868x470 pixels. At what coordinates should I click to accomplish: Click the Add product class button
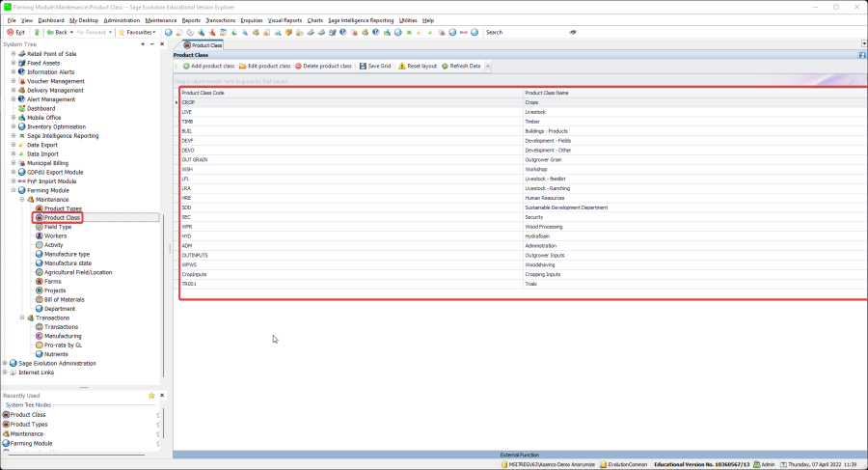204,66
